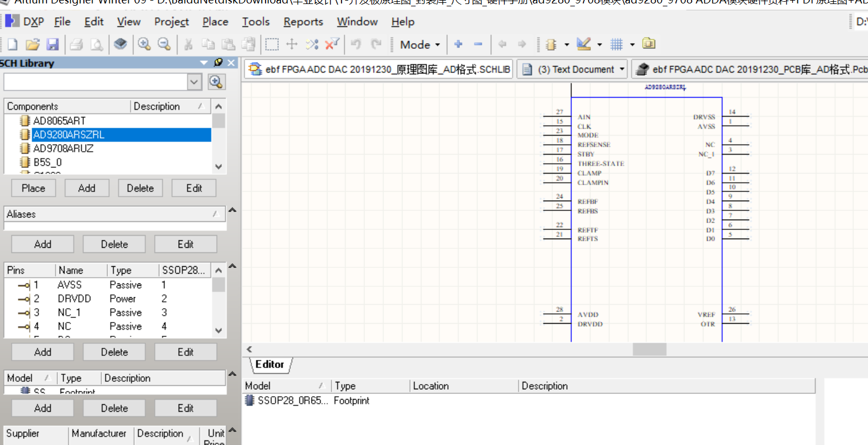Click Add button under Aliases
This screenshot has width=868, height=445.
pyautogui.click(x=43, y=244)
